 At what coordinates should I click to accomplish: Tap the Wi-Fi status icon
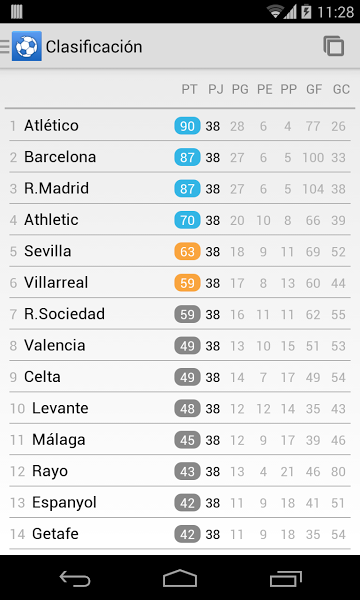[274, 11]
